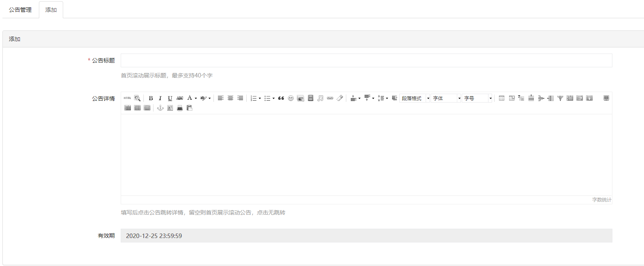Open the 有效期 date field

point(366,236)
